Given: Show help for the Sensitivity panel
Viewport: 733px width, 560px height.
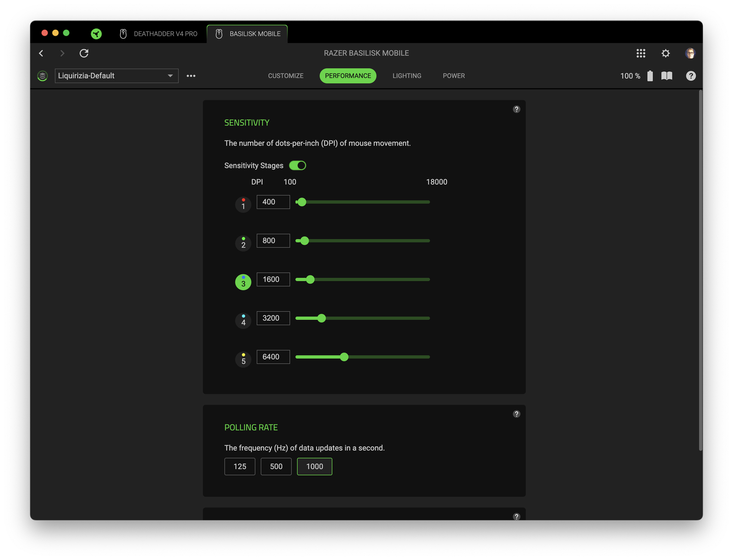Looking at the screenshot, I should (516, 109).
